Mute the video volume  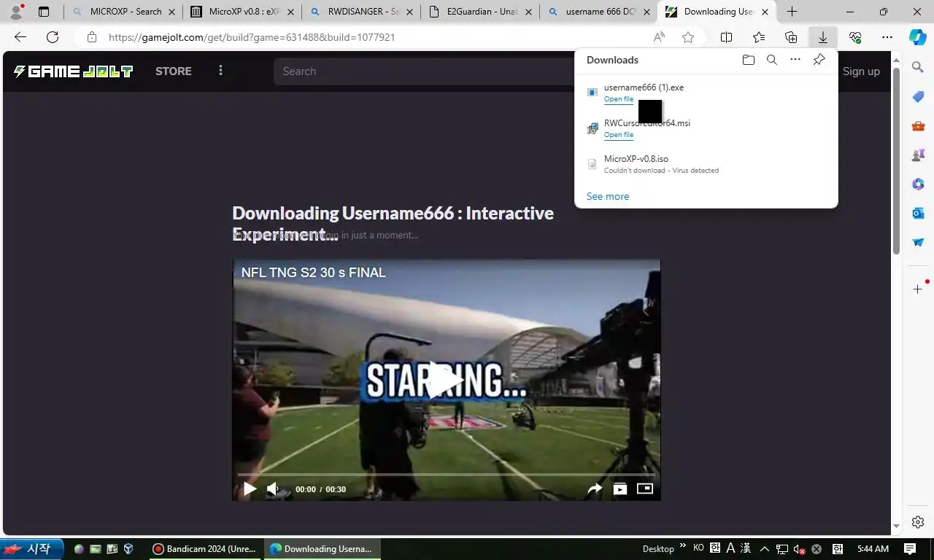point(273,489)
